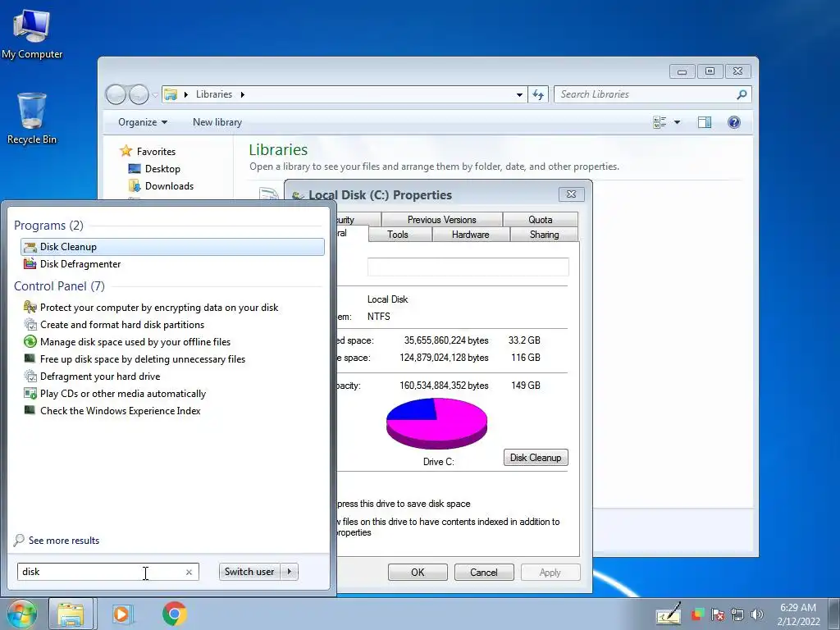Open 'Create and format hard disk partitions'
This screenshot has width=840, height=630.
(122, 325)
